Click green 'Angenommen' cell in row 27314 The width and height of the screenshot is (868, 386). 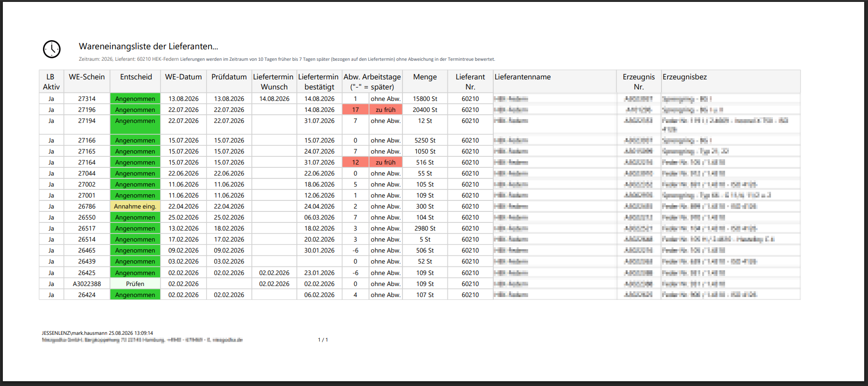(x=135, y=99)
